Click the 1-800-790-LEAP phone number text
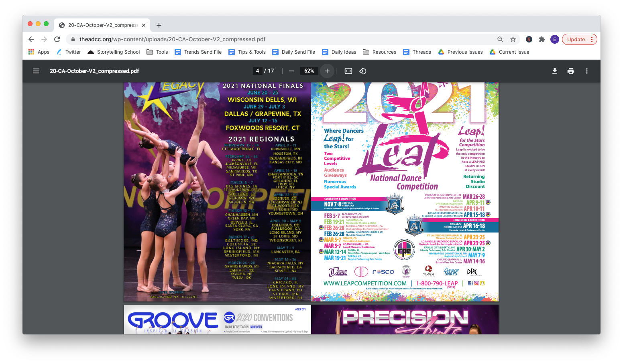The height and width of the screenshot is (364, 623). [x=437, y=283]
